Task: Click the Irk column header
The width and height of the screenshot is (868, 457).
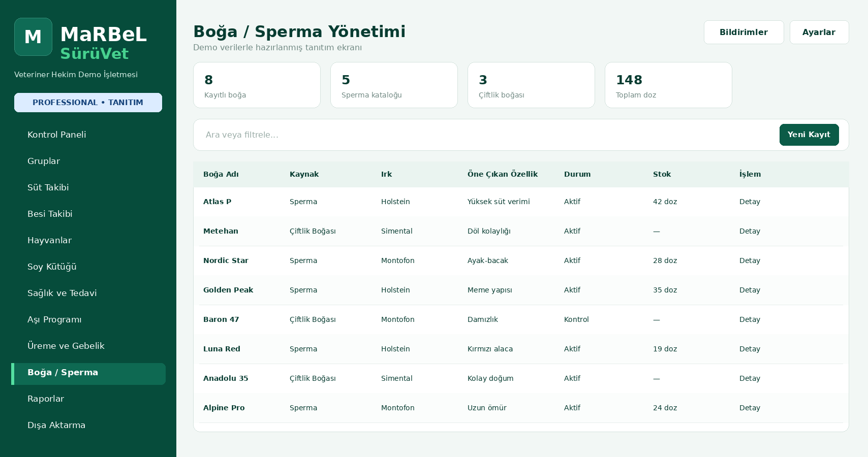Action: pyautogui.click(x=386, y=174)
